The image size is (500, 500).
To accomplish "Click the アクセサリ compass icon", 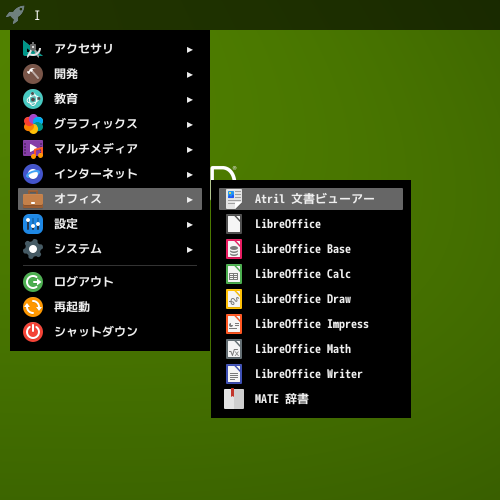I will (33, 49).
